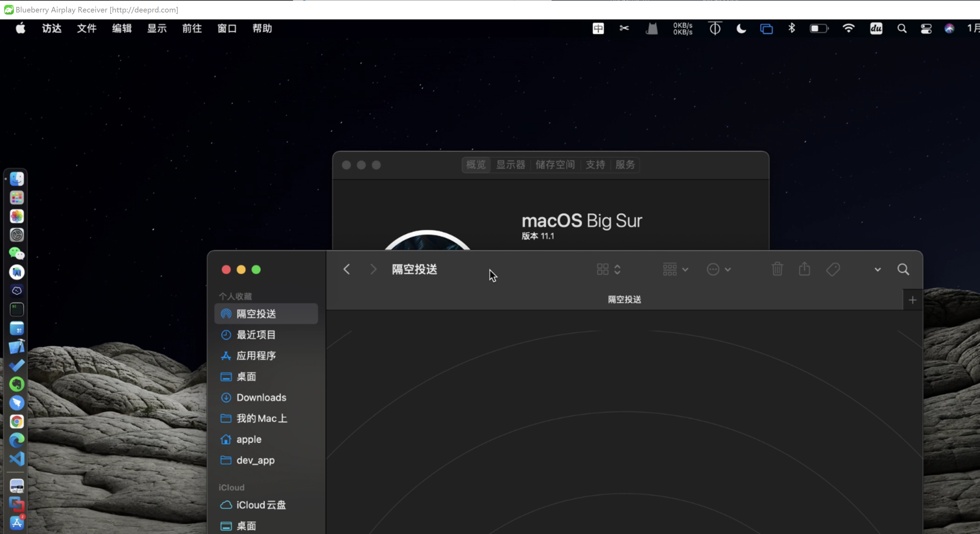The image size is (980, 534).
Task: Switch to 服务 tab in About This Mac
Action: point(625,165)
